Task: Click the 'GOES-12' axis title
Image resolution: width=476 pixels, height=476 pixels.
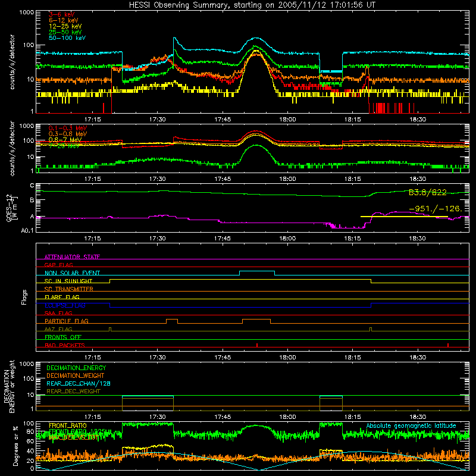Action: pyautogui.click(x=9, y=208)
